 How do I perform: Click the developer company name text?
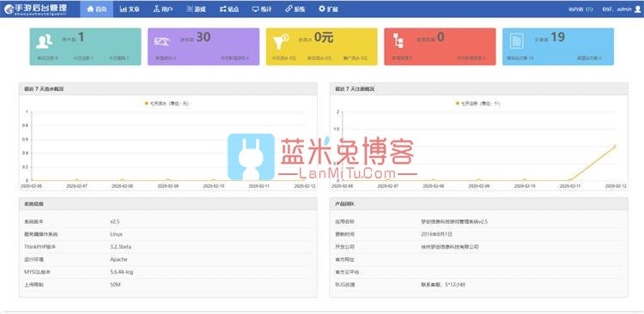pyautogui.click(x=450, y=247)
